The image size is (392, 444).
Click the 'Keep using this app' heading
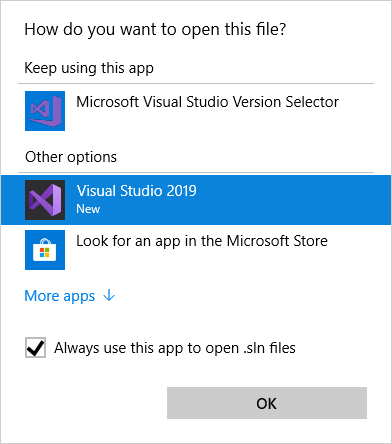tap(89, 68)
